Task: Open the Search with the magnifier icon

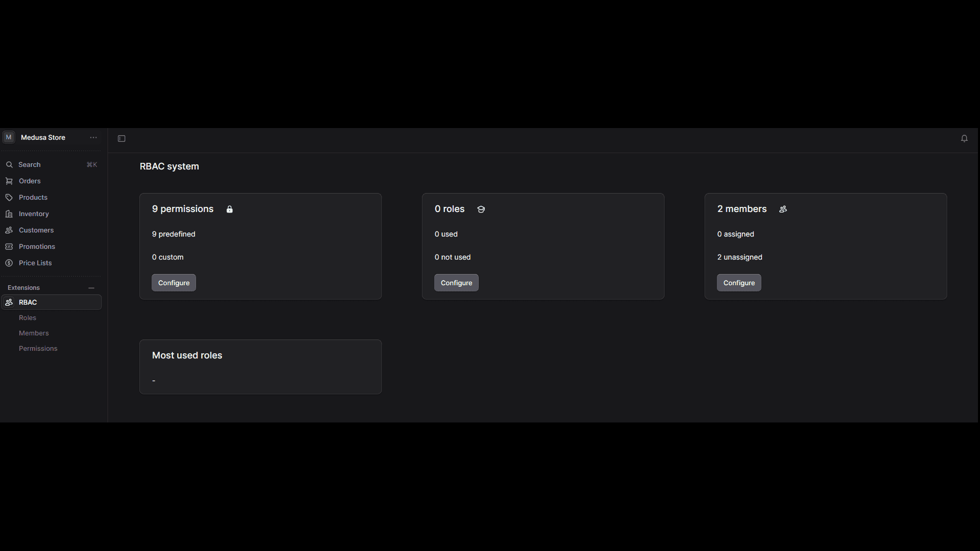Action: [x=9, y=164]
